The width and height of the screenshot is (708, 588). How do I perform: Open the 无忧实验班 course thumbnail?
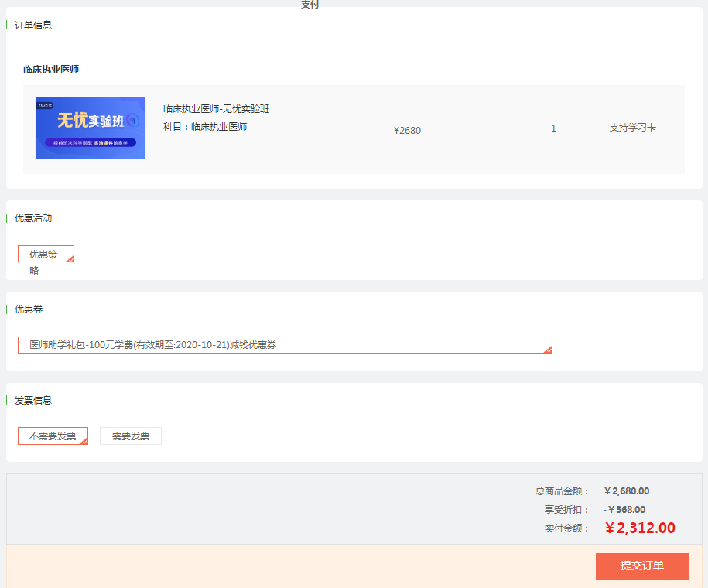(91, 128)
